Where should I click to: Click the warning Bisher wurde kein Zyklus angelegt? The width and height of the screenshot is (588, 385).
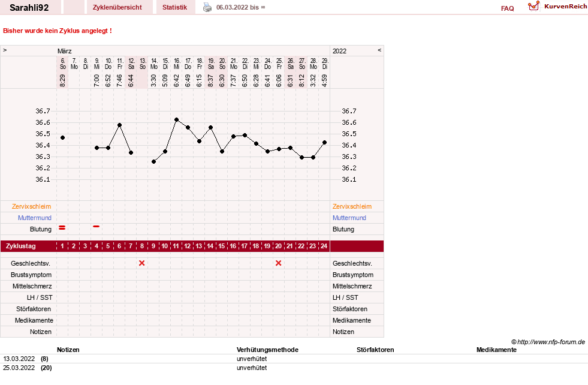click(58, 31)
